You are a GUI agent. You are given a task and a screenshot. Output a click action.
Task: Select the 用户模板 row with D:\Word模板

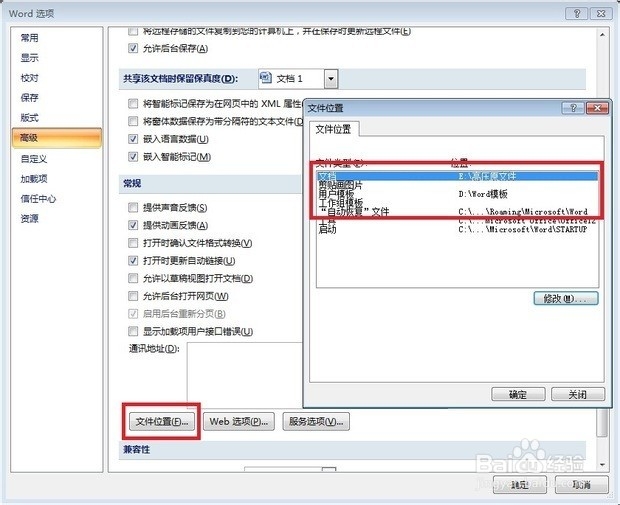tap(457, 194)
